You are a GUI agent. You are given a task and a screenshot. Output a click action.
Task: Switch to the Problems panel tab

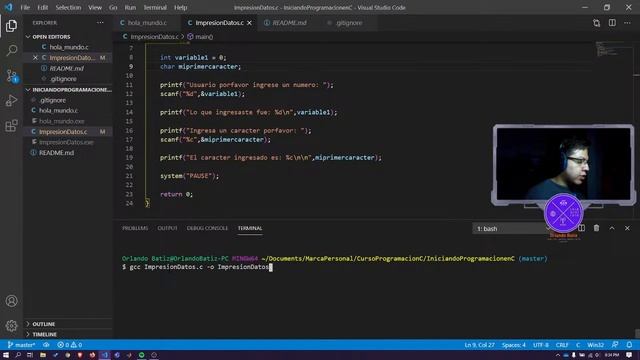(135, 228)
